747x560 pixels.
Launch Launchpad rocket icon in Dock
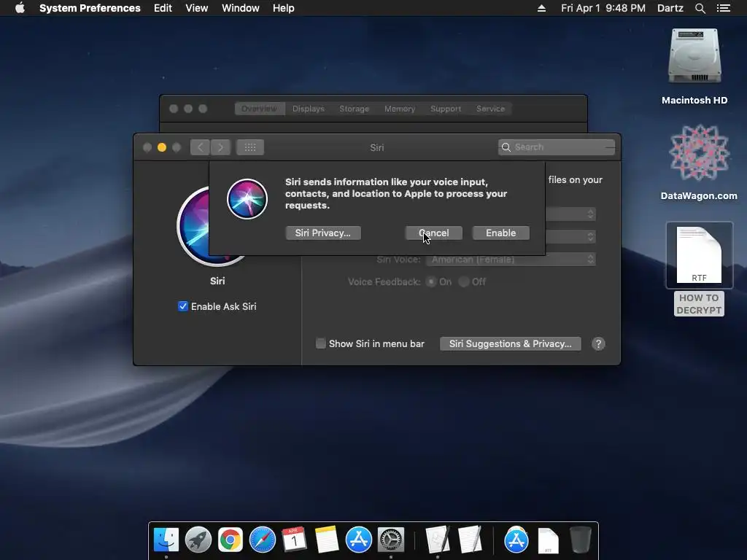point(198,540)
